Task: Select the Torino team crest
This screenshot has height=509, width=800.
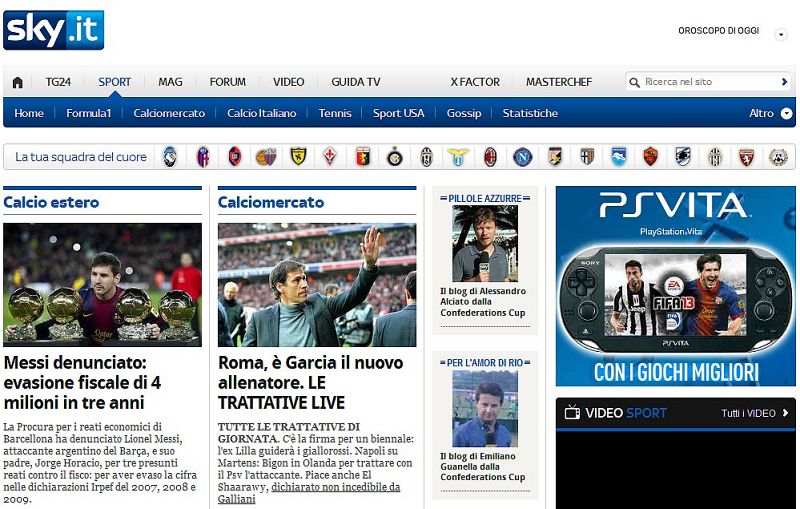Action: coord(746,157)
